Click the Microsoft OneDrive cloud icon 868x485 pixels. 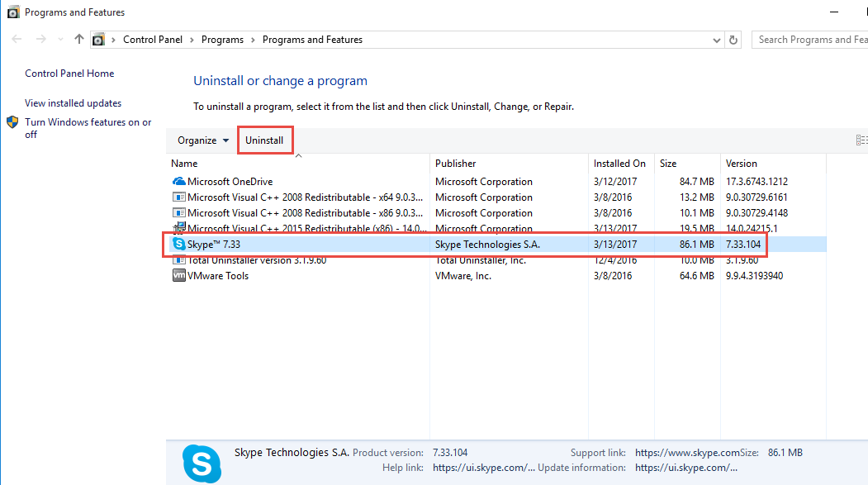(x=179, y=181)
